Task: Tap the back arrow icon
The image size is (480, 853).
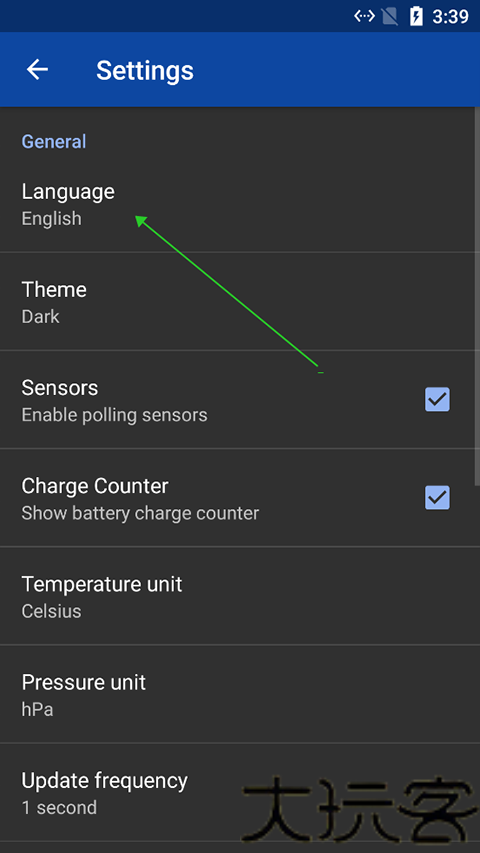Action: point(38,70)
